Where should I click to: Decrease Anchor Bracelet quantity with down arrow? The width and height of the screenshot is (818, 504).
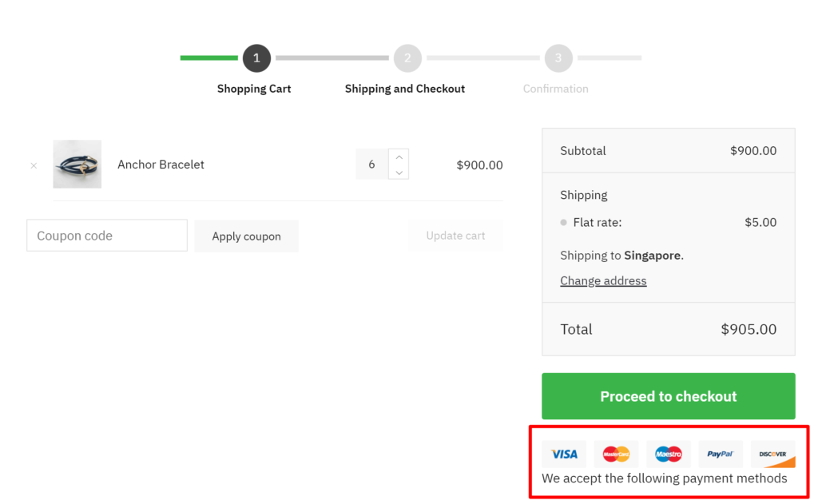coord(399,173)
